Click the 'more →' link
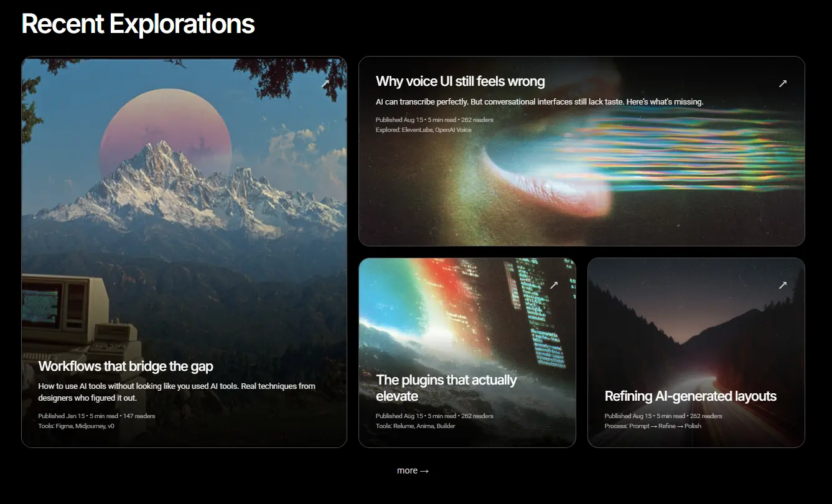This screenshot has width=832, height=504. tap(413, 471)
